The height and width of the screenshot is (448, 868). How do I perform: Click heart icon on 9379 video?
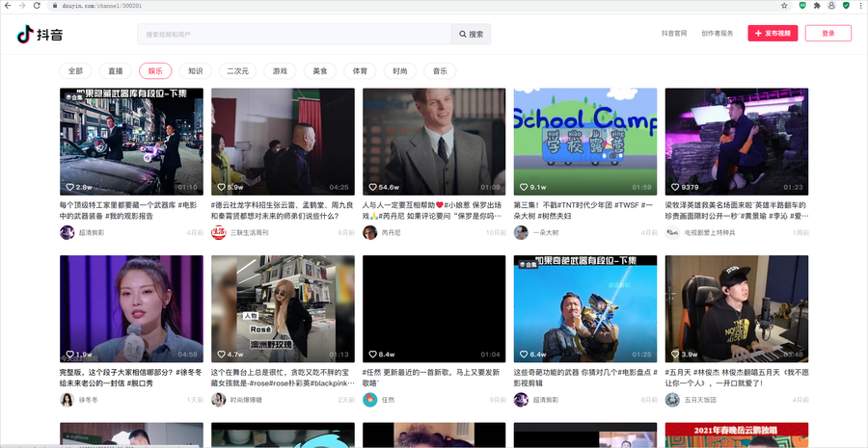pyautogui.click(x=675, y=187)
